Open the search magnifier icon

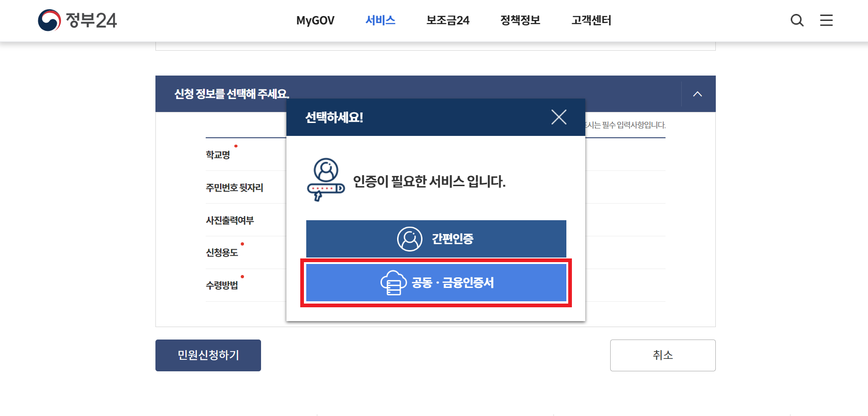coord(797,20)
